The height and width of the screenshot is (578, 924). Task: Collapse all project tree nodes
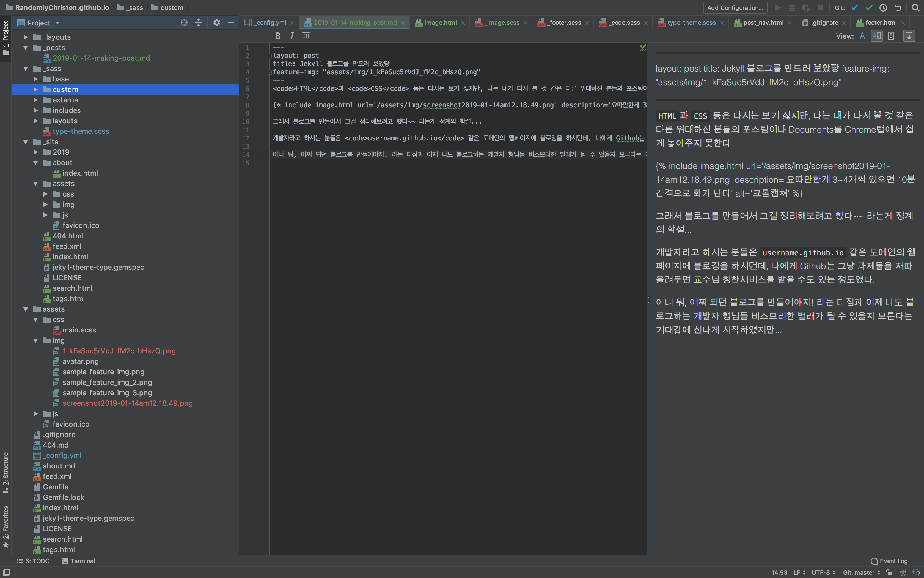tap(199, 23)
